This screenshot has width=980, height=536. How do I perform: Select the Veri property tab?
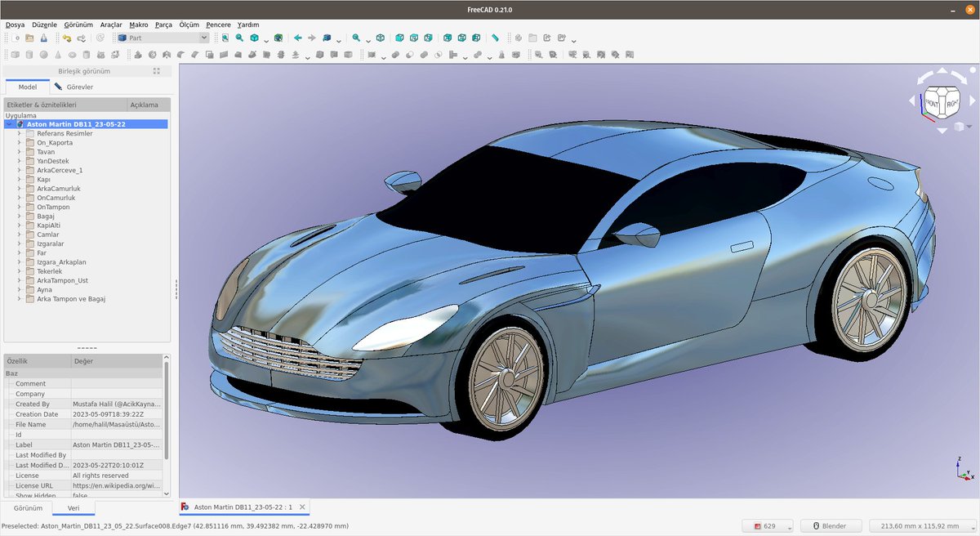click(73, 507)
